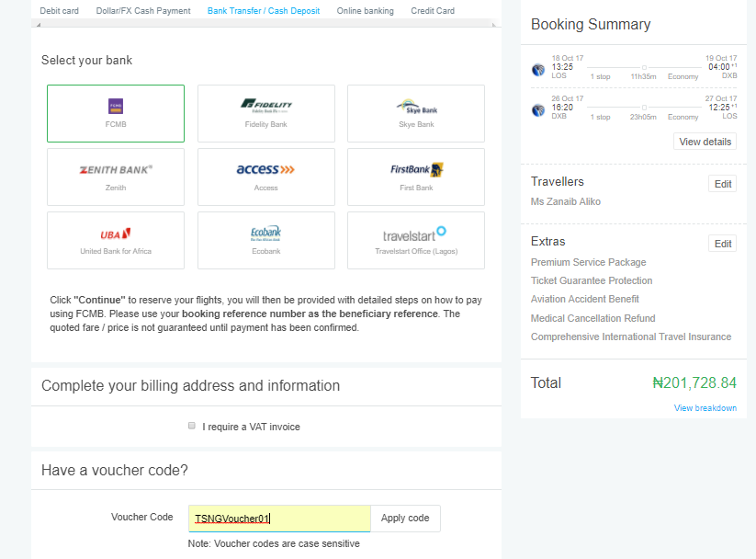Open the Credit Card tab
Image resolution: width=756 pixels, height=559 pixels.
coord(433,11)
